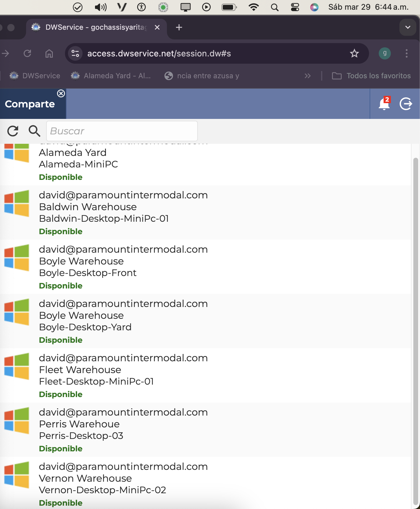The width and height of the screenshot is (420, 509).
Task: Click Windows icon for Alameda-MiniPC
Action: [x=17, y=153]
